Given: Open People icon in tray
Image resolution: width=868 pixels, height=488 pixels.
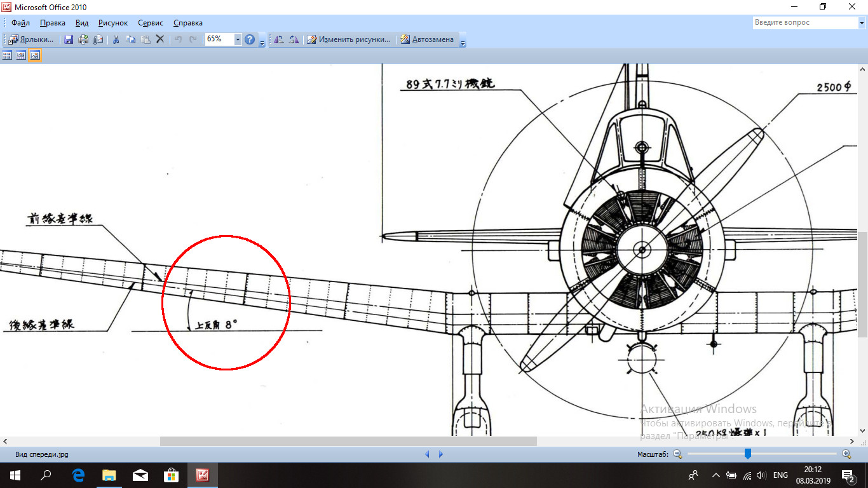Looking at the screenshot, I should (x=693, y=475).
